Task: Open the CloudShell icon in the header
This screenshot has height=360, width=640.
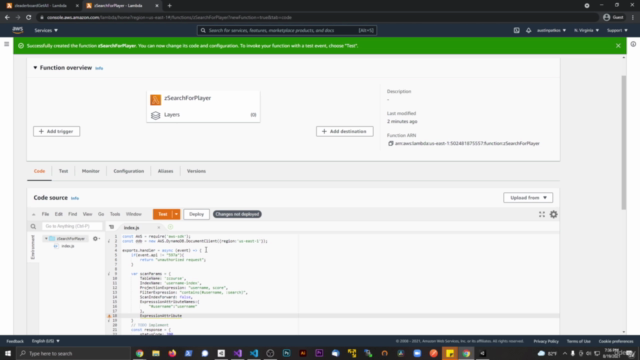Action: point(516,30)
